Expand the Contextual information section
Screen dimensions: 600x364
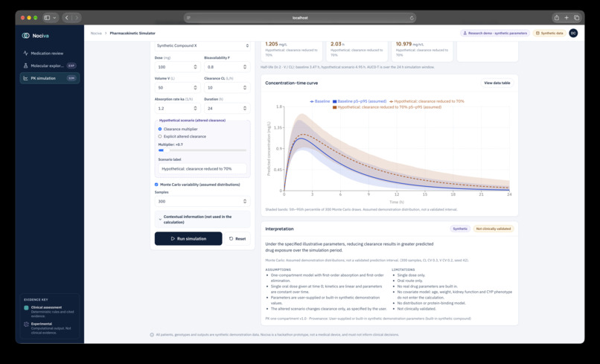tap(202, 220)
